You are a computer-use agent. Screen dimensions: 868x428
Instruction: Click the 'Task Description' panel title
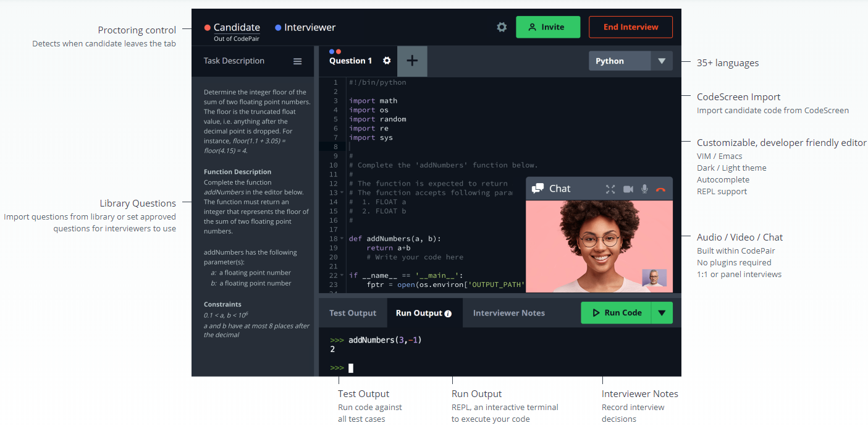click(234, 61)
